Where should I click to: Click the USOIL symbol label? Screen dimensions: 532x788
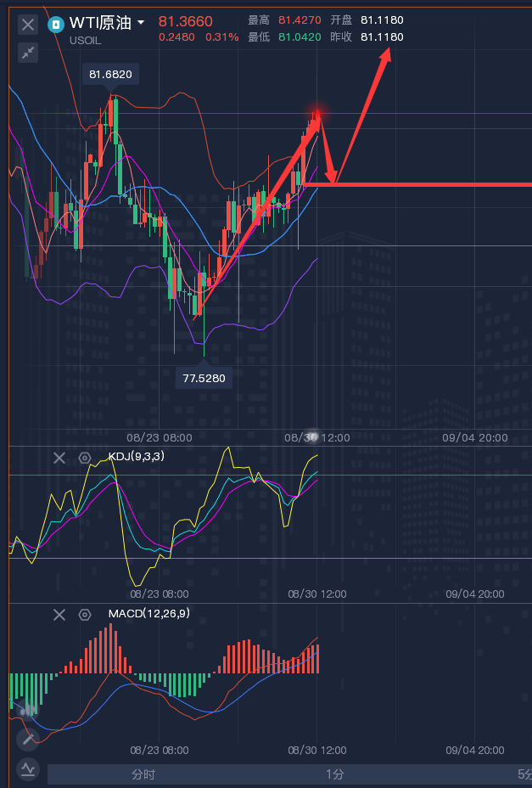pos(86,41)
